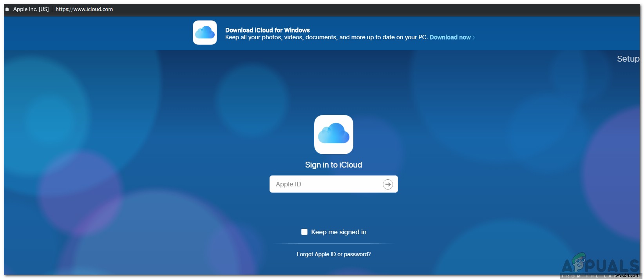
Task: Click the arrow button in the Apple ID field
Action: (x=388, y=184)
